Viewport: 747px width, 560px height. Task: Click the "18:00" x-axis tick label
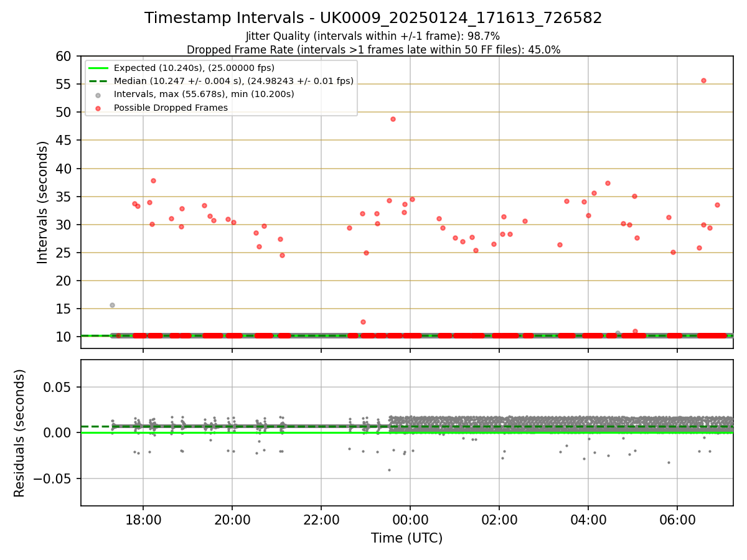tap(143, 519)
